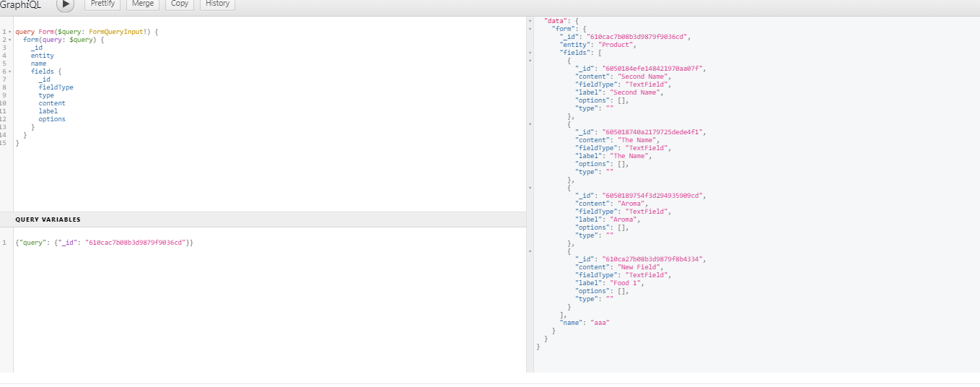
Task: Copy the query using the Copy button
Action: coord(180,4)
